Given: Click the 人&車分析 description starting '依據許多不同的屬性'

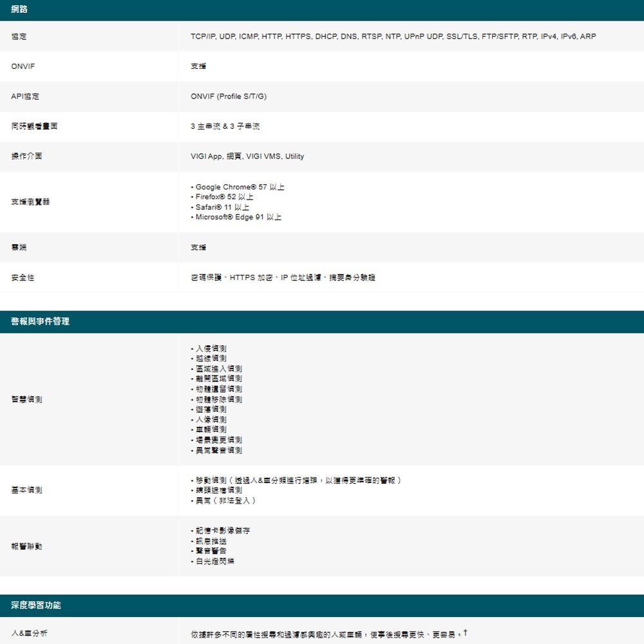Looking at the screenshot, I should (329, 634).
